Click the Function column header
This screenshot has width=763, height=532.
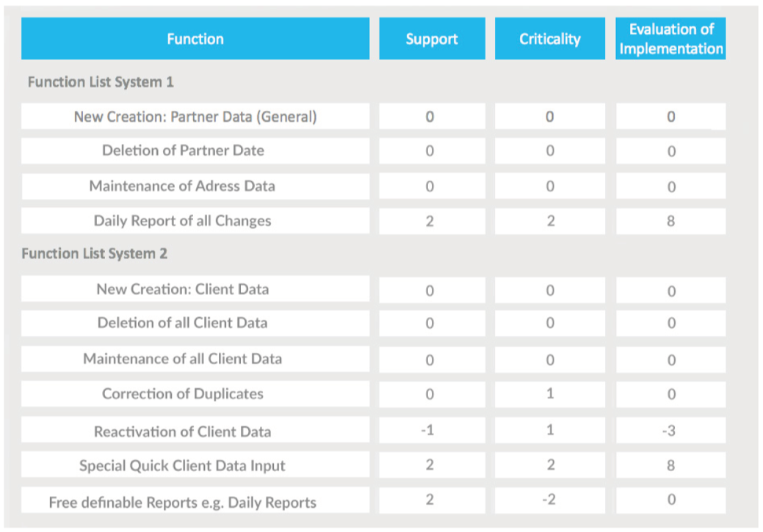coord(195,38)
